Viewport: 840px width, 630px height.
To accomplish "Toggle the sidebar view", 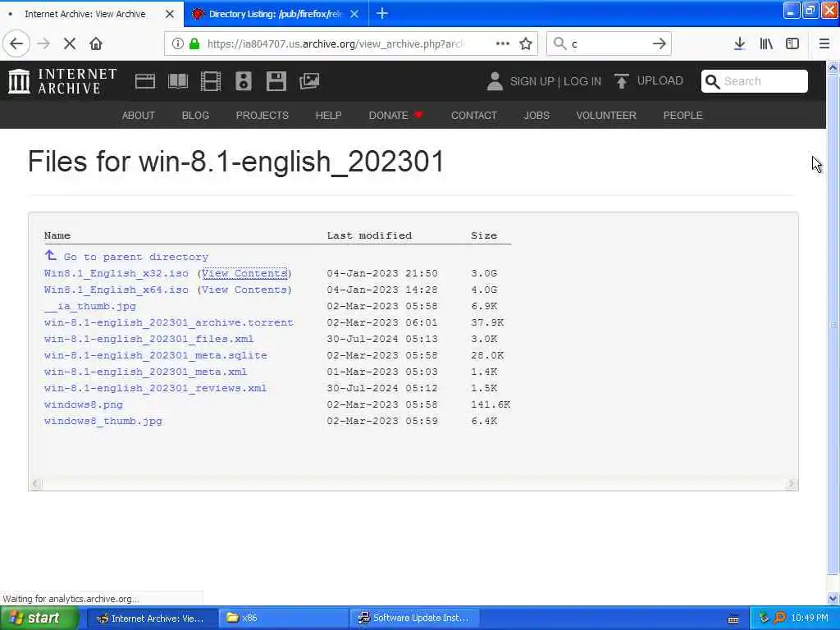I will (x=792, y=44).
